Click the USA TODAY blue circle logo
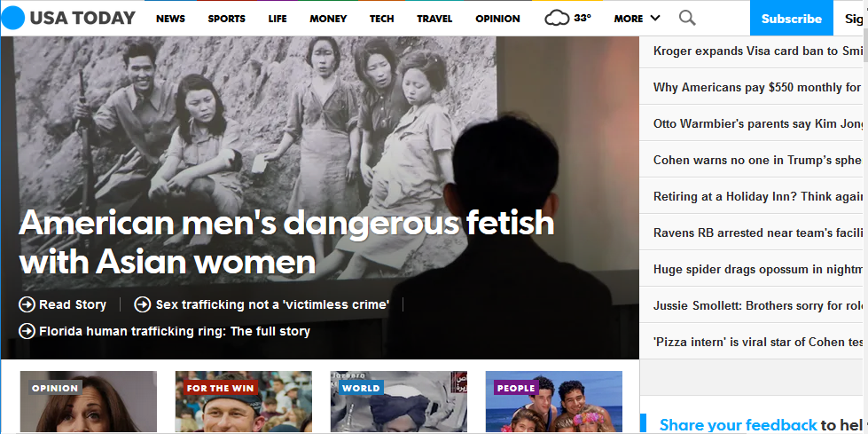Image resolution: width=868 pixels, height=434 pixels. (13, 18)
